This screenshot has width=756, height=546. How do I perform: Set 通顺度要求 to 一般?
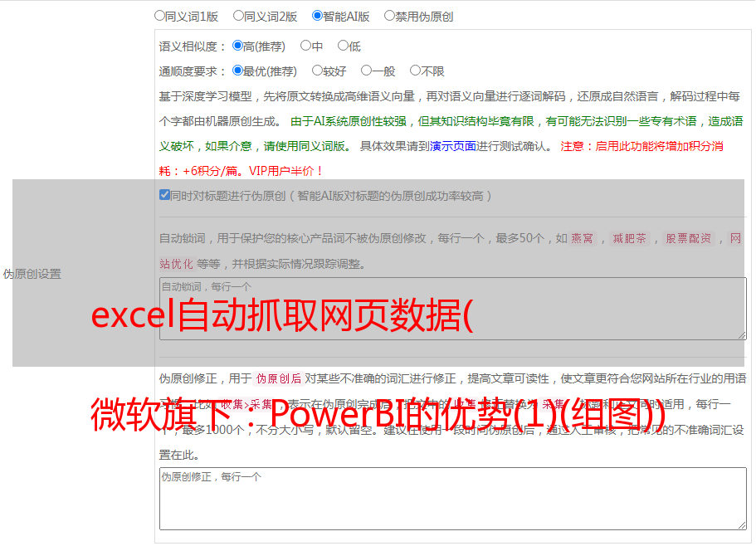tap(366, 71)
